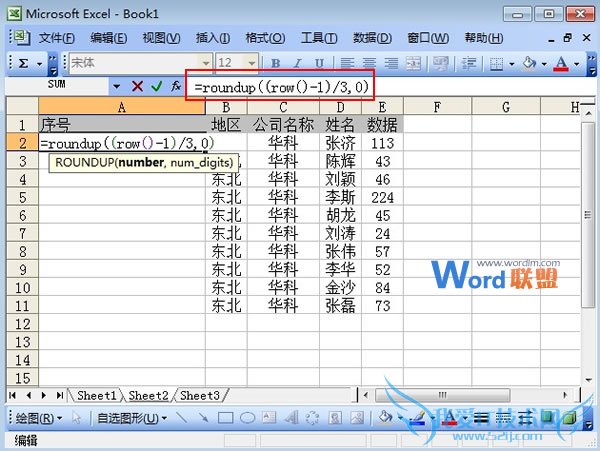600x451 pixels.
Task: Toggle Italic formatting
Action: 297,63
